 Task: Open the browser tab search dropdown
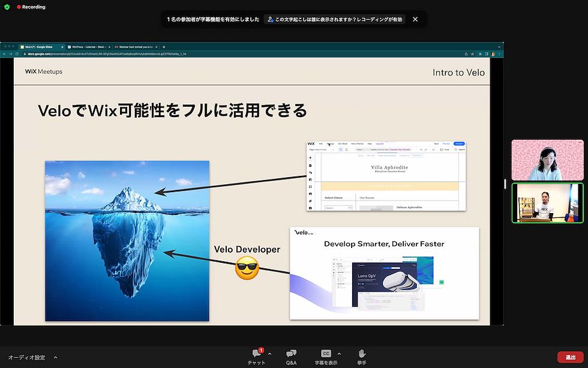pyautogui.click(x=499, y=47)
